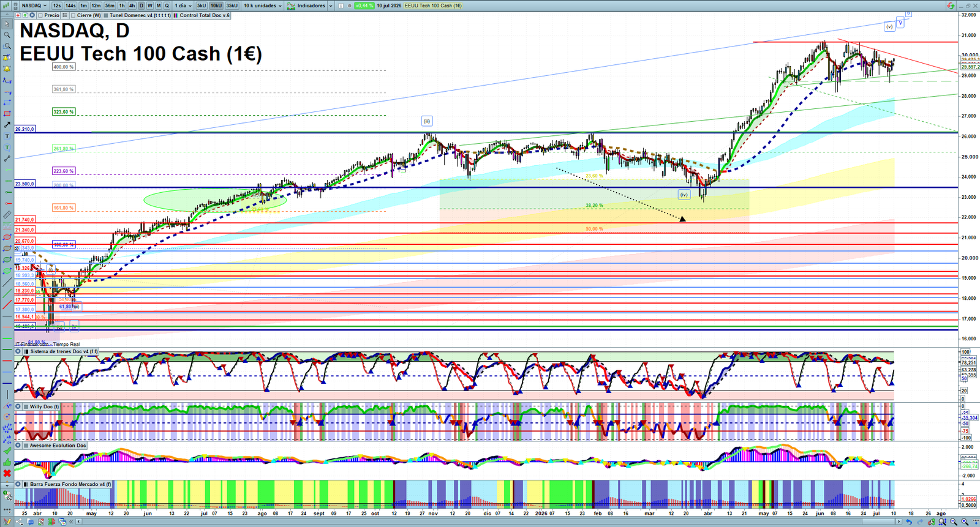980x527 pixels.
Task: Select 35kU units button
Action: coord(232,6)
